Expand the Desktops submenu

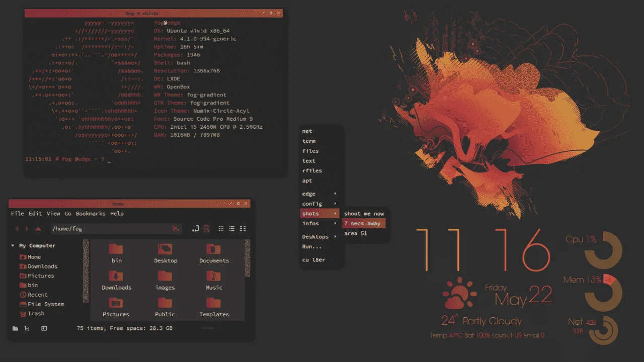pos(319,236)
